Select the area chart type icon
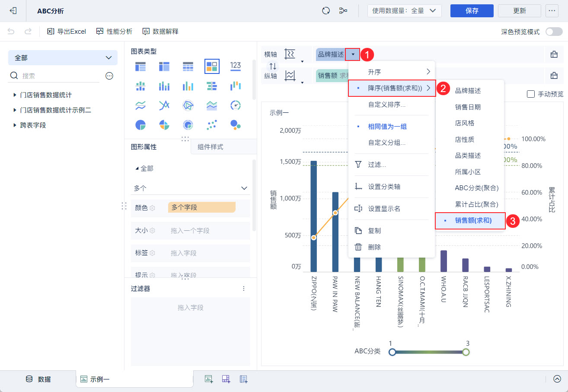The height and width of the screenshot is (392, 568). point(212,105)
